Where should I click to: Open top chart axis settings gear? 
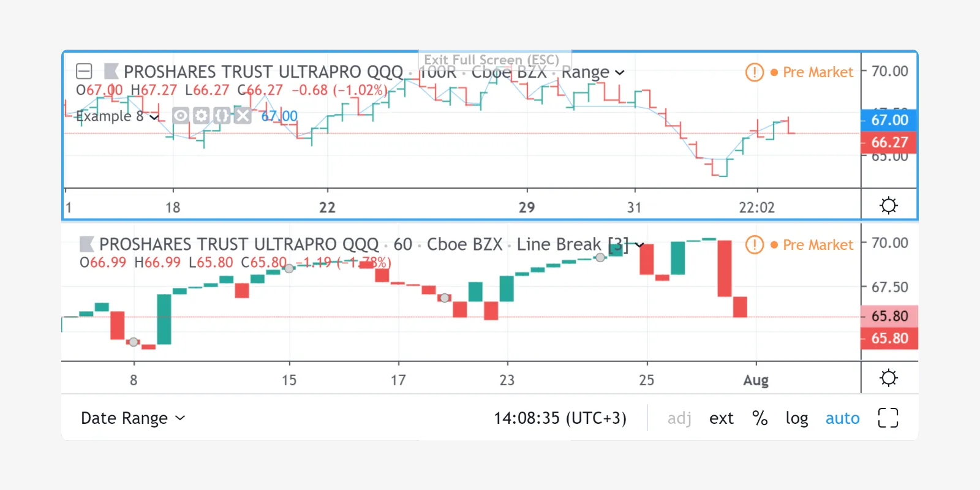point(888,205)
